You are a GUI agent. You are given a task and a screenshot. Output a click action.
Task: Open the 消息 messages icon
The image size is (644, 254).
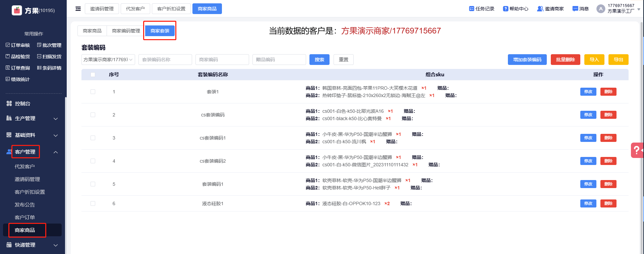pos(575,9)
